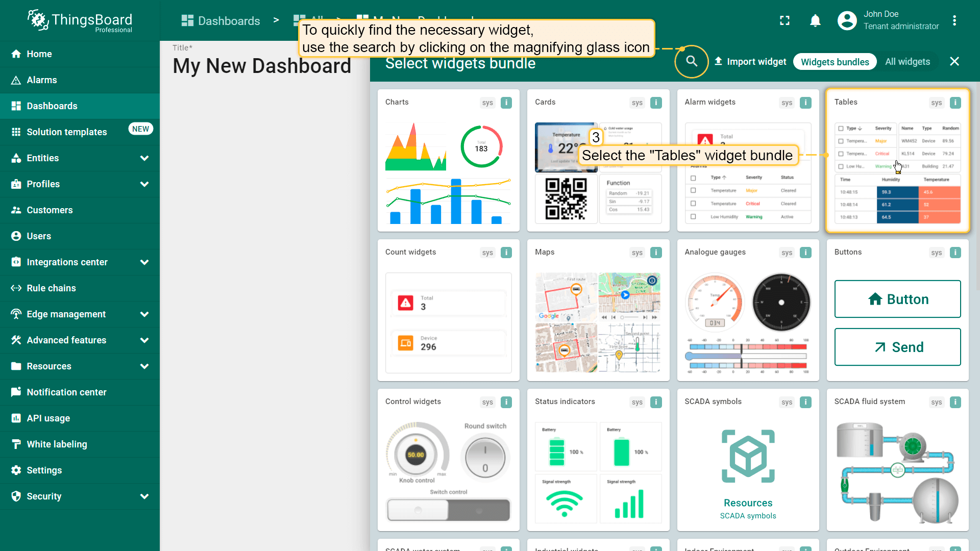Screen dimensions: 980x551
Task: Toggle fullscreen mode icon
Action: point(785,20)
